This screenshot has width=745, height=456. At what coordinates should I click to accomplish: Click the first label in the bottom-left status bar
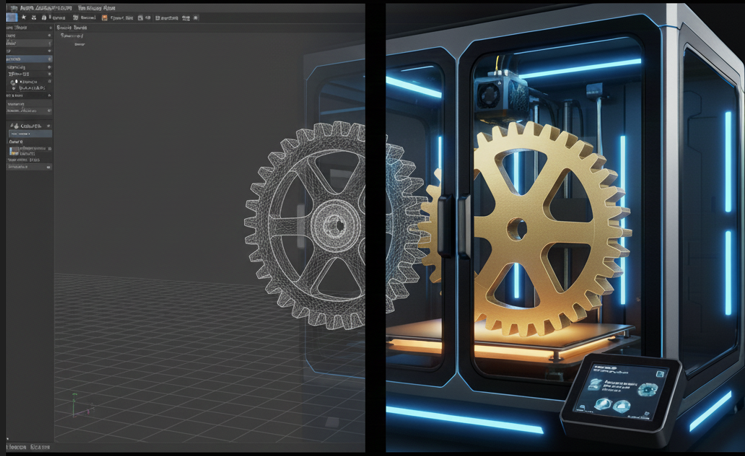click(14, 446)
